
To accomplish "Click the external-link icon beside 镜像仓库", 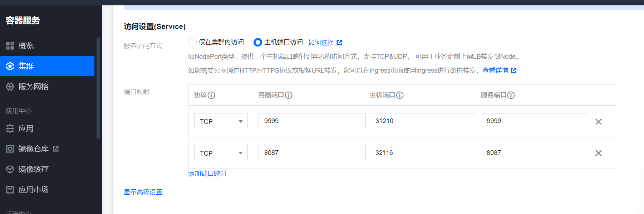I will tap(56, 149).
